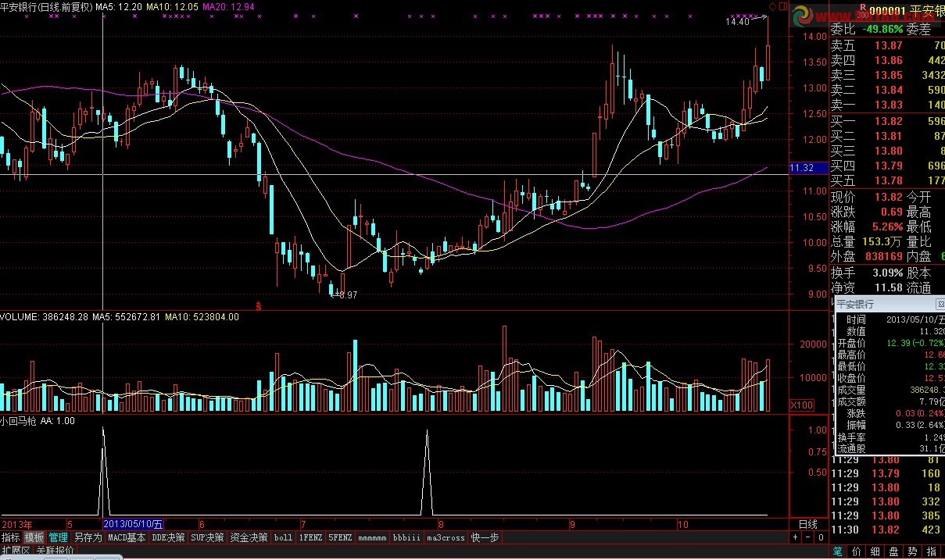This screenshot has width=945, height=560.
Task: Click the 净资 11.58 value
Action: tap(889, 288)
